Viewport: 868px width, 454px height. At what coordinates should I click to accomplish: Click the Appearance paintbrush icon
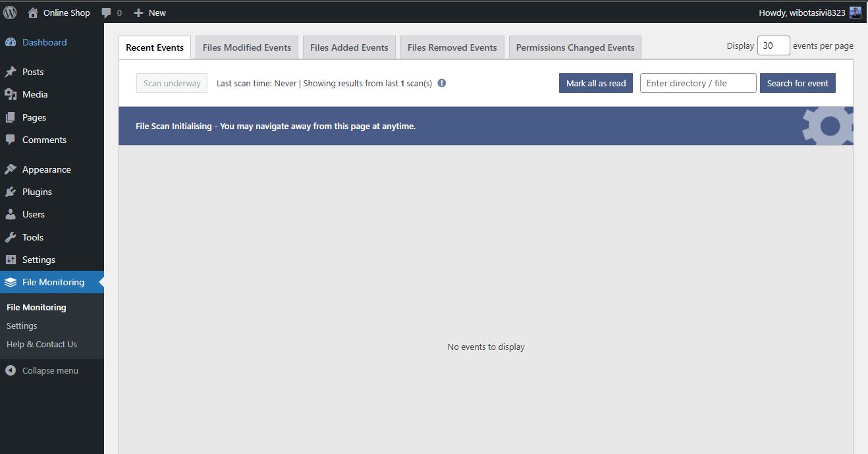[x=11, y=169]
